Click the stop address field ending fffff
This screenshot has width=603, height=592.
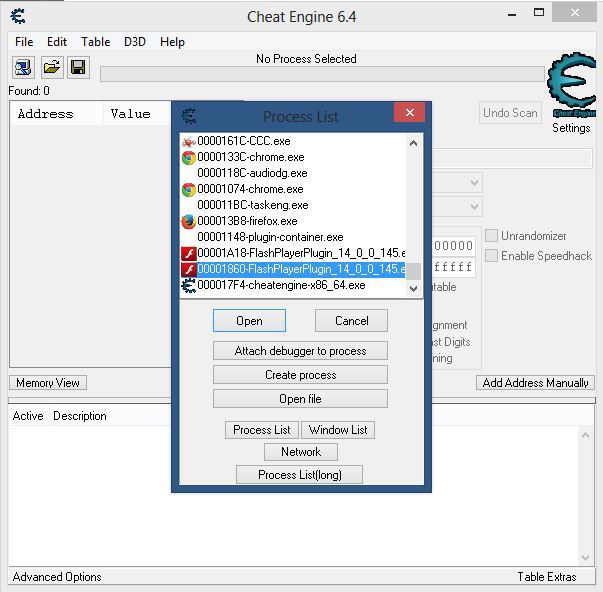[454, 267]
